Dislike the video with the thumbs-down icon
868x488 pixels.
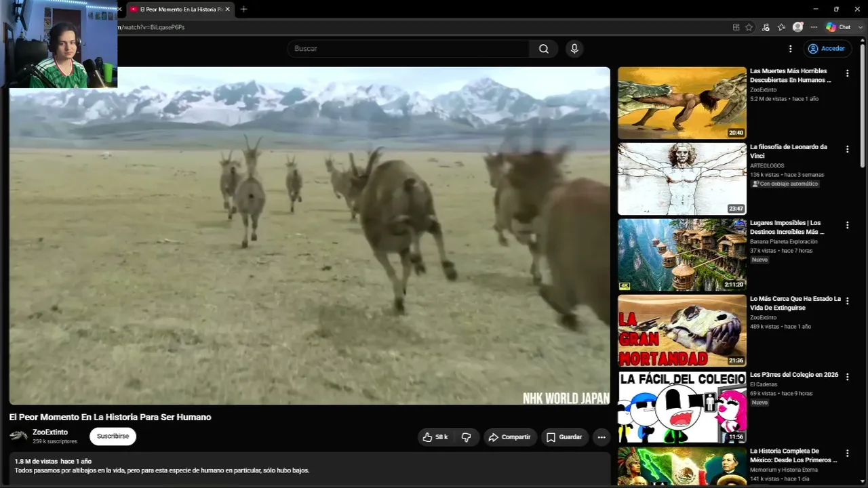pyautogui.click(x=467, y=437)
